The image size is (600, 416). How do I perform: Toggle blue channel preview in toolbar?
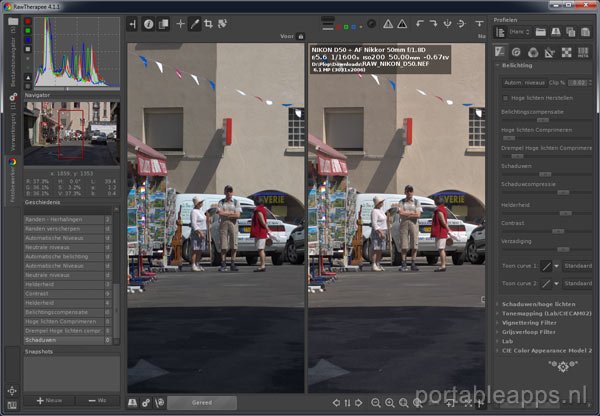(x=354, y=27)
